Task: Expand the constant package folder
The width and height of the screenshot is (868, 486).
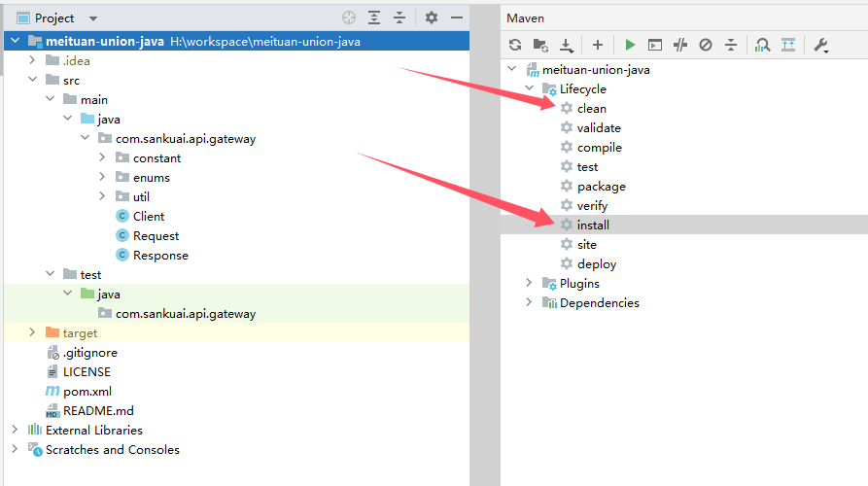Action: [x=102, y=157]
